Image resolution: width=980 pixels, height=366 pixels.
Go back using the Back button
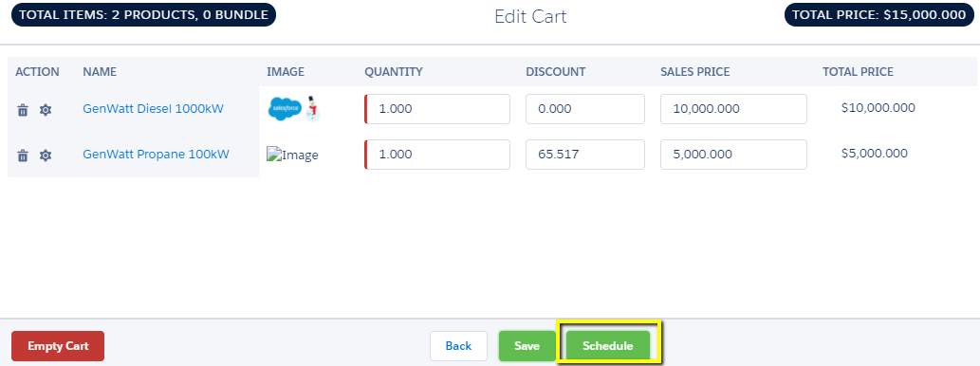[459, 346]
